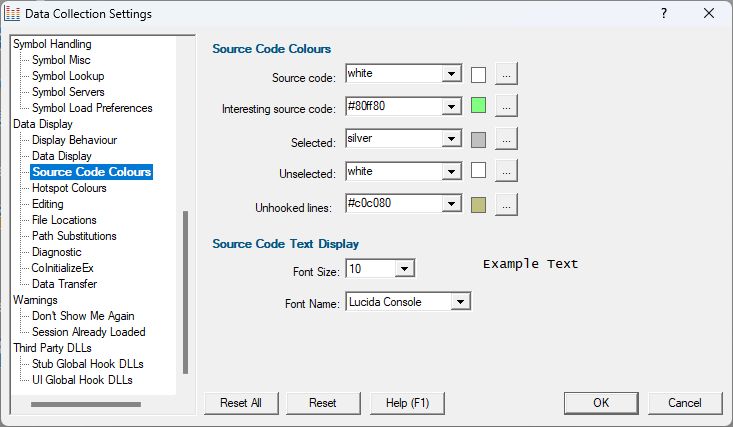Open Editing settings page
The width and height of the screenshot is (733, 427).
(x=48, y=204)
